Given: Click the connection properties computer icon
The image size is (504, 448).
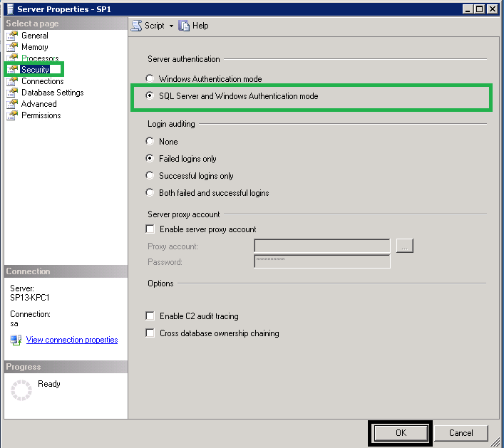Looking at the screenshot, I should point(16,340).
